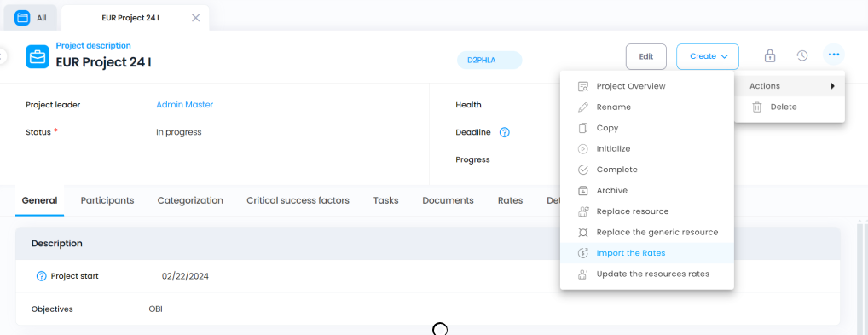Open the Critical success factors tab
This screenshot has width=868, height=335.
point(298,200)
